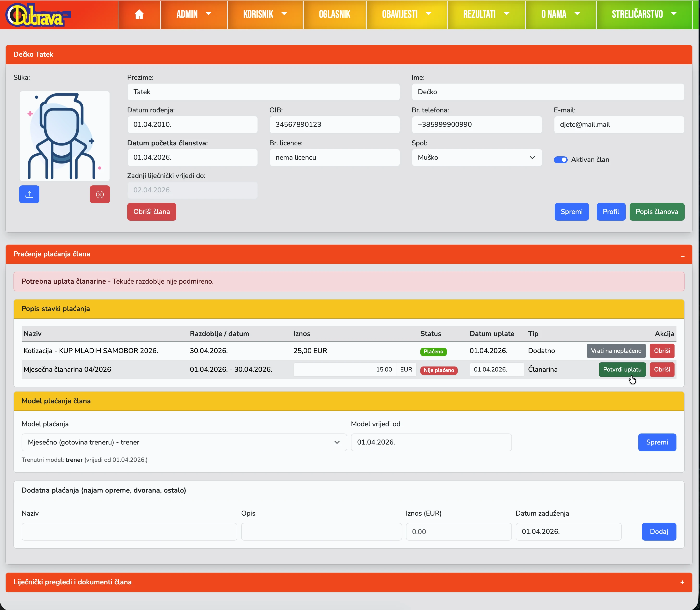Image resolution: width=700 pixels, height=610 pixels.
Task: Expand Liječnički pregledi i dokumenti panel
Action: (682, 582)
